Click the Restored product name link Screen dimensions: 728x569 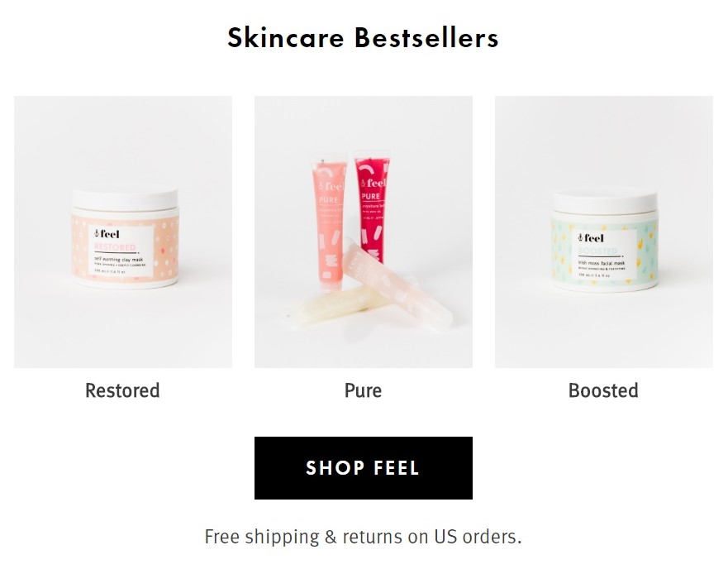pos(122,390)
